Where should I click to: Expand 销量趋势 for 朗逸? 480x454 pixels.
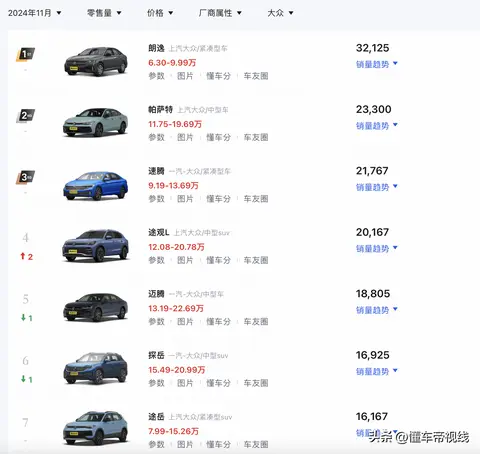click(377, 64)
